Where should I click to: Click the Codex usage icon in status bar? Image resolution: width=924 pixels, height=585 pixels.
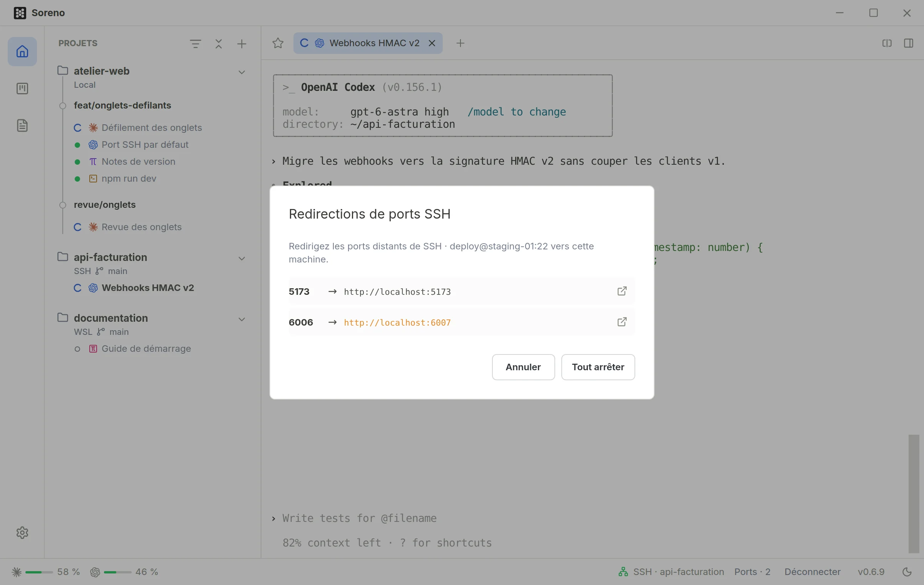point(95,572)
